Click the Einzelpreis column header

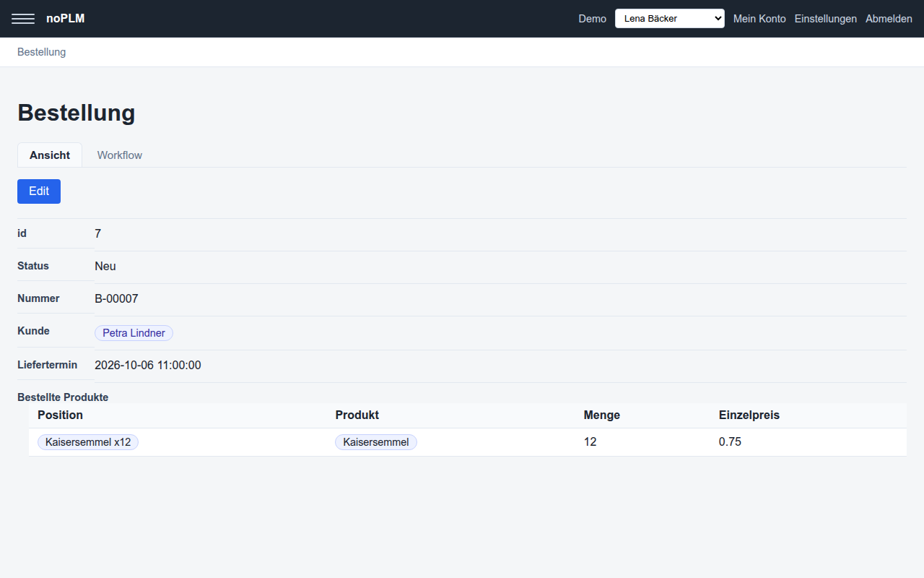749,415
